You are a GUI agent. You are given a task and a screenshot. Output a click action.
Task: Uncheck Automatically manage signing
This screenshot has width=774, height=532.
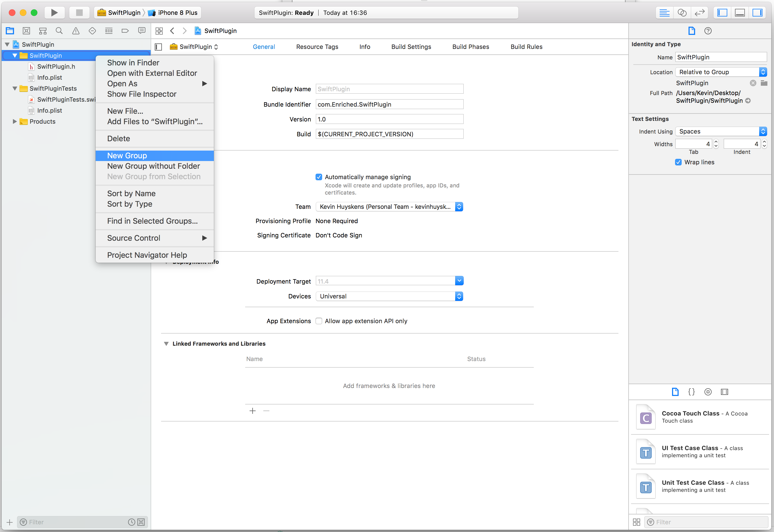coord(319,177)
